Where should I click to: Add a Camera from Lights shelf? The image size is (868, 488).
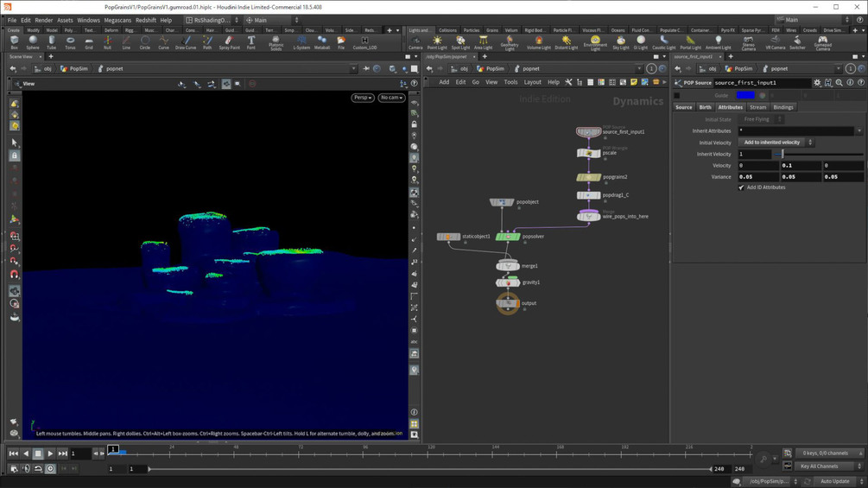pos(415,42)
